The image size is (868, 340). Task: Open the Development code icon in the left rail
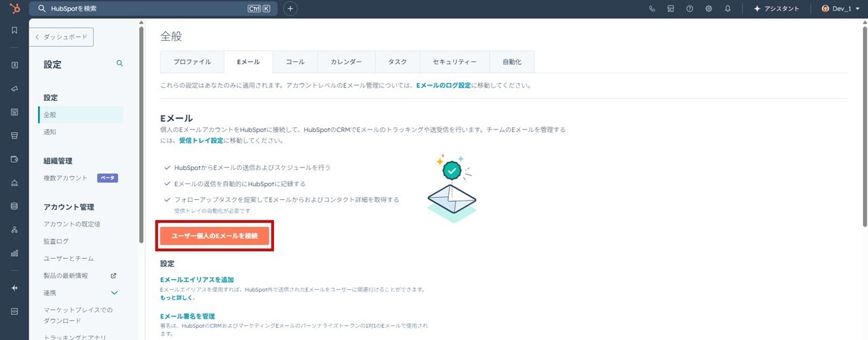[x=14, y=311]
